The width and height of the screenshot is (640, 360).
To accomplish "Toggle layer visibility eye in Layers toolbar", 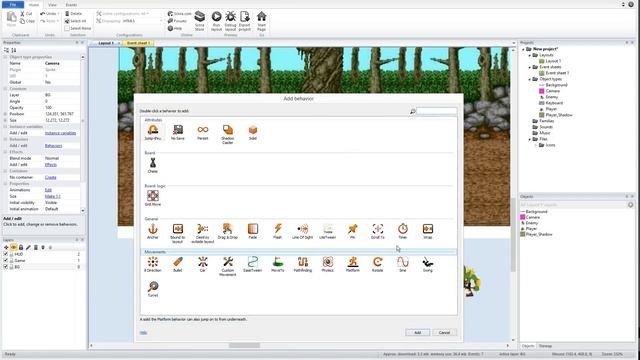I will pos(13,247).
